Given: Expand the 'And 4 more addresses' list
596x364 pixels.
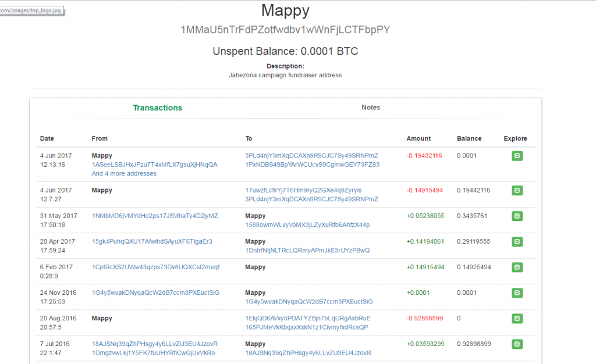Looking at the screenshot, I should pyautogui.click(x=123, y=173).
